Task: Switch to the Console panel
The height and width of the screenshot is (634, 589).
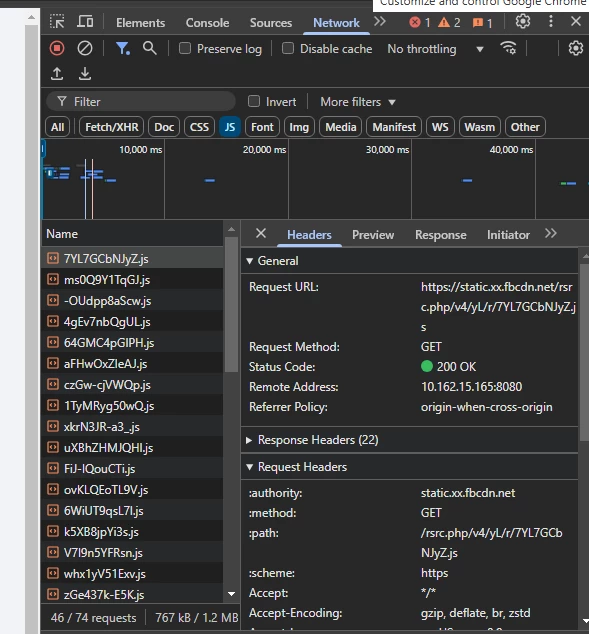Action: 207,23
